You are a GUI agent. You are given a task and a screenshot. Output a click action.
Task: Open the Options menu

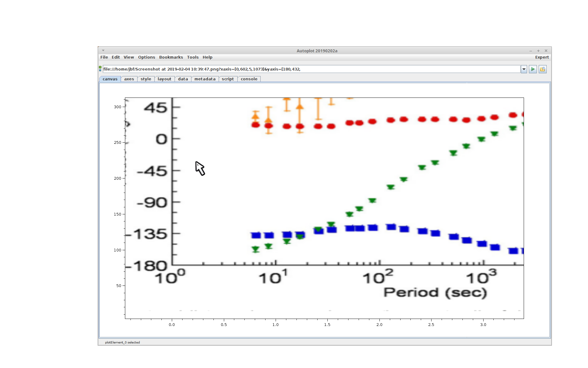click(147, 57)
